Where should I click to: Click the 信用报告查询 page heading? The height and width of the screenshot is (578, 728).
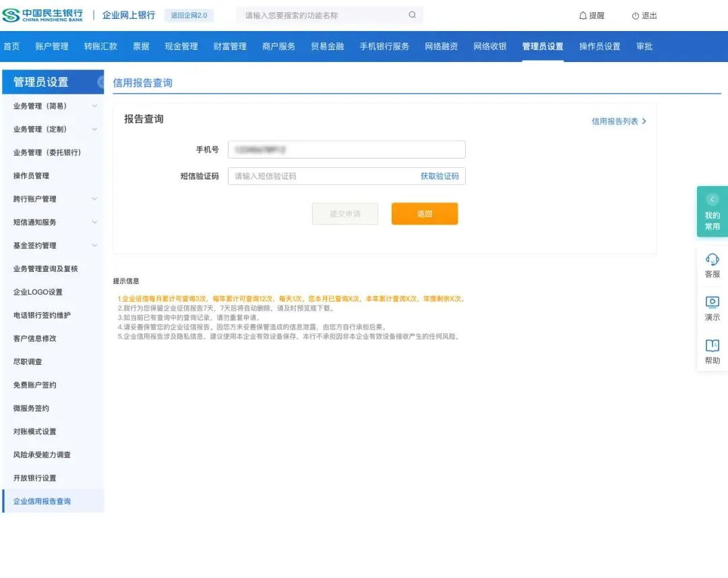click(142, 83)
